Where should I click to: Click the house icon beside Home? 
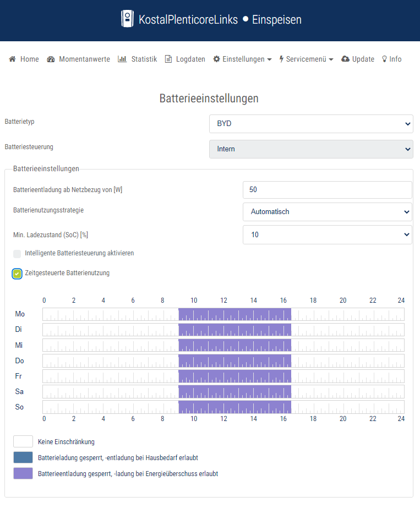[x=12, y=59]
